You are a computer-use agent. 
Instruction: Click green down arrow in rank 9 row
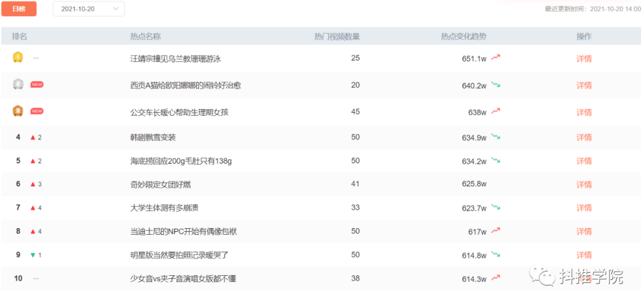pyautogui.click(x=33, y=256)
